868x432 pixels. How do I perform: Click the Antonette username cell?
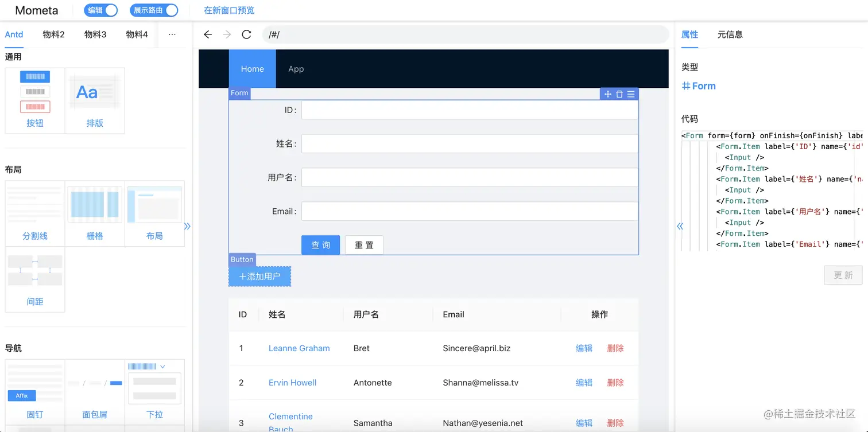[373, 383]
